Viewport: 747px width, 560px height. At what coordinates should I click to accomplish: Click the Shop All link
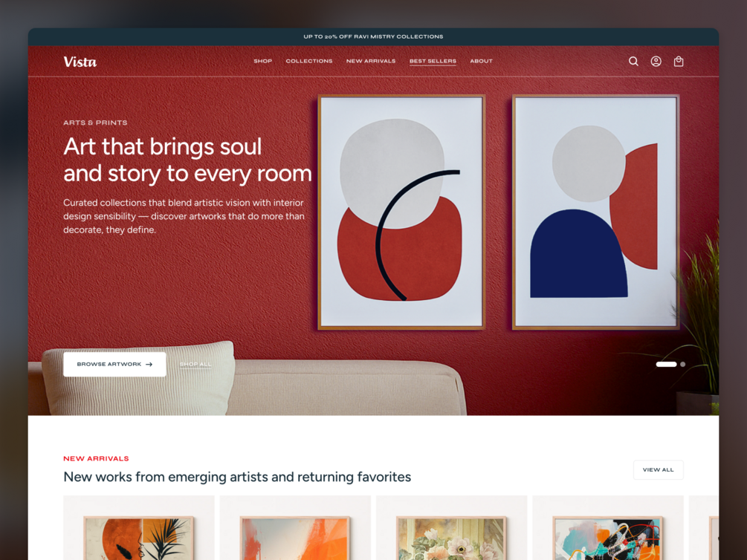click(x=195, y=364)
